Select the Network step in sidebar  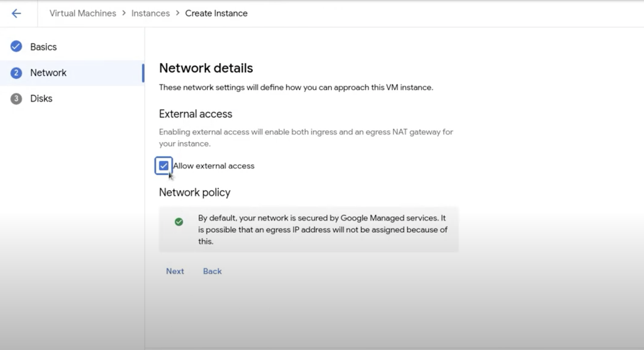(49, 73)
